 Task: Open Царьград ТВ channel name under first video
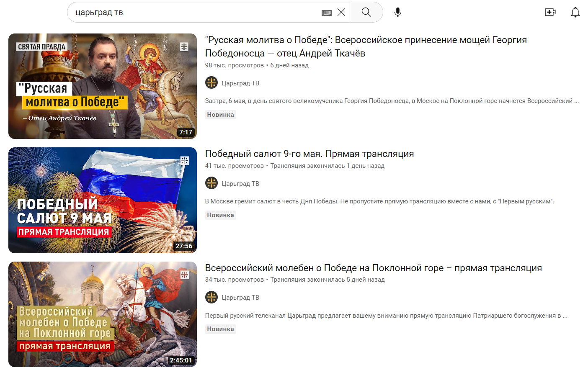click(240, 83)
